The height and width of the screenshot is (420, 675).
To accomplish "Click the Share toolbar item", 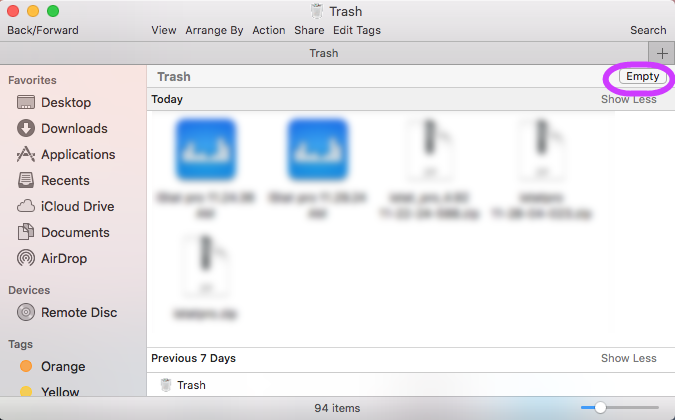I will point(309,30).
